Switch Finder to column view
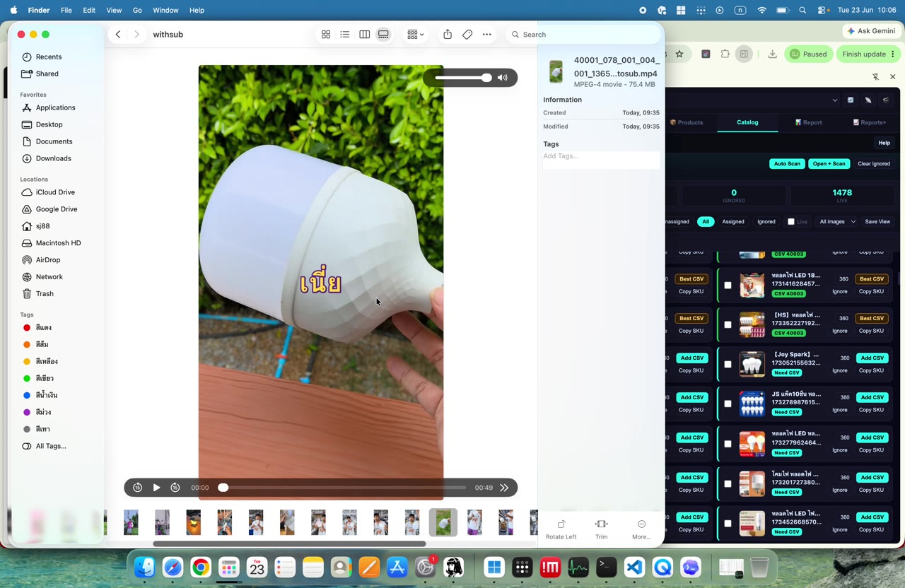Image resolution: width=905 pixels, height=588 pixels. (x=364, y=34)
